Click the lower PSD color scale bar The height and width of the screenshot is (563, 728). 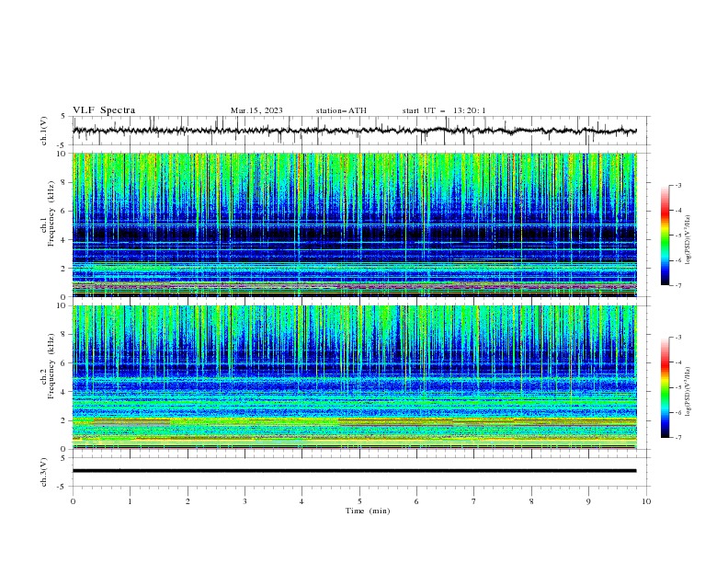coord(665,387)
